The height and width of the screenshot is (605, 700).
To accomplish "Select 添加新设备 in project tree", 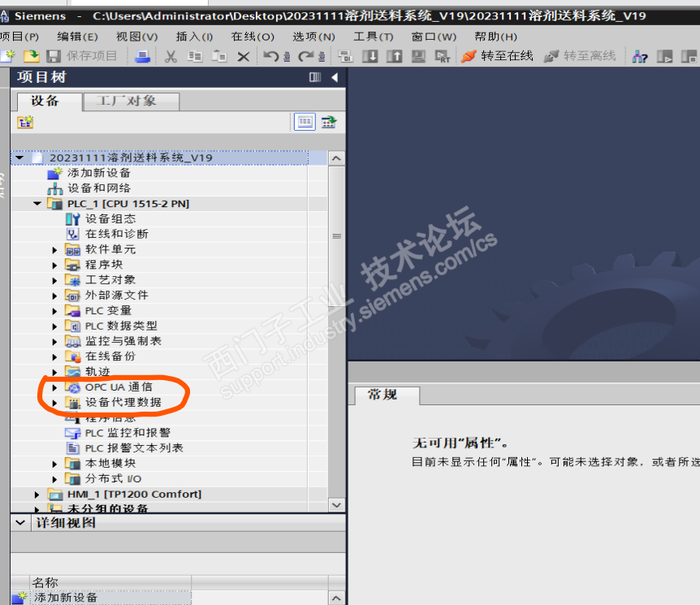I will (x=98, y=173).
